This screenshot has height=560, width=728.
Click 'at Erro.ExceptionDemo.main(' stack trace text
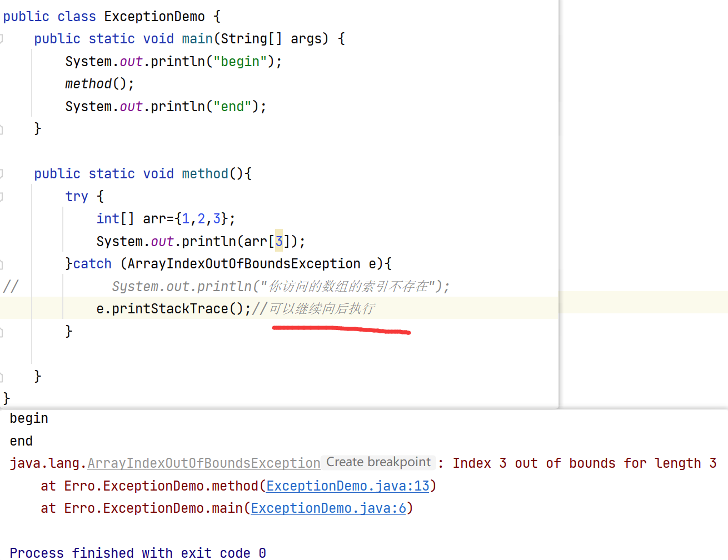click(x=146, y=508)
